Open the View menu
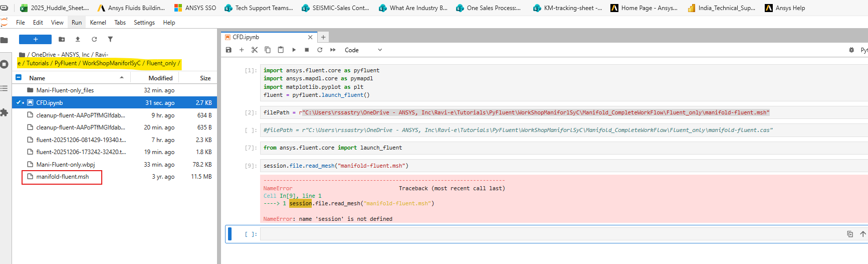868x264 pixels. [x=57, y=23]
